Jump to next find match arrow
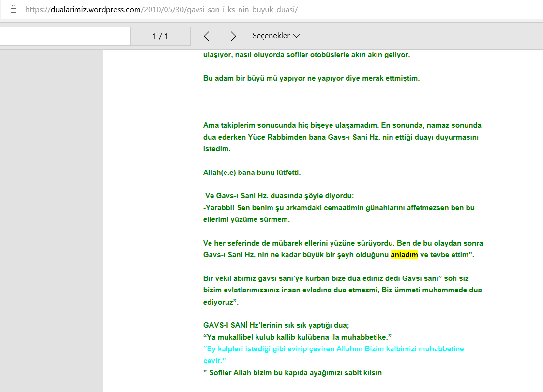Screen dimensions: 543x392 click(x=233, y=36)
